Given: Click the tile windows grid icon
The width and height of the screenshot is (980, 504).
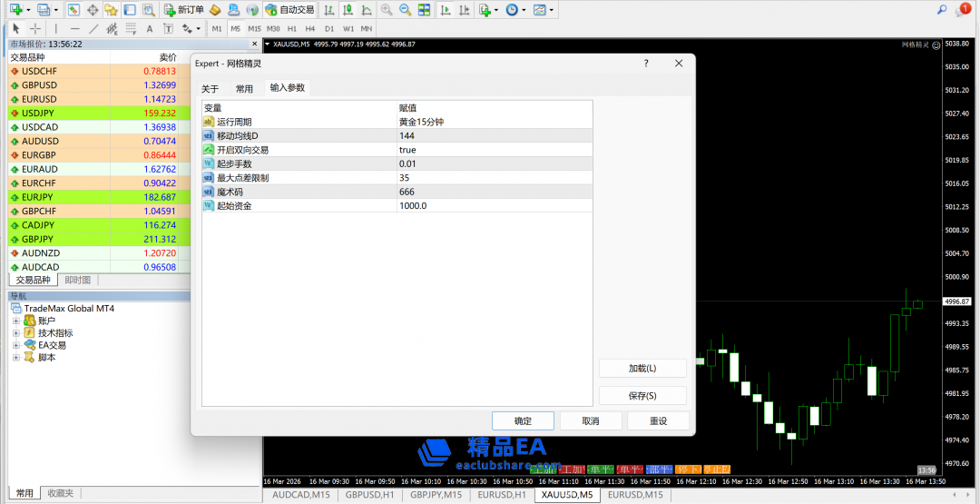Looking at the screenshot, I should [x=424, y=10].
